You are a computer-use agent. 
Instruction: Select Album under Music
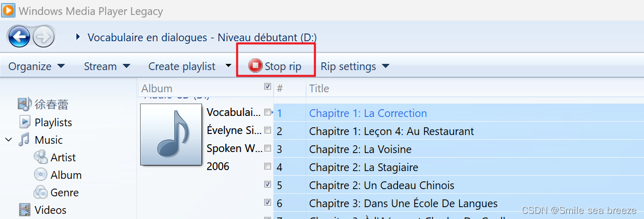[x=66, y=175]
